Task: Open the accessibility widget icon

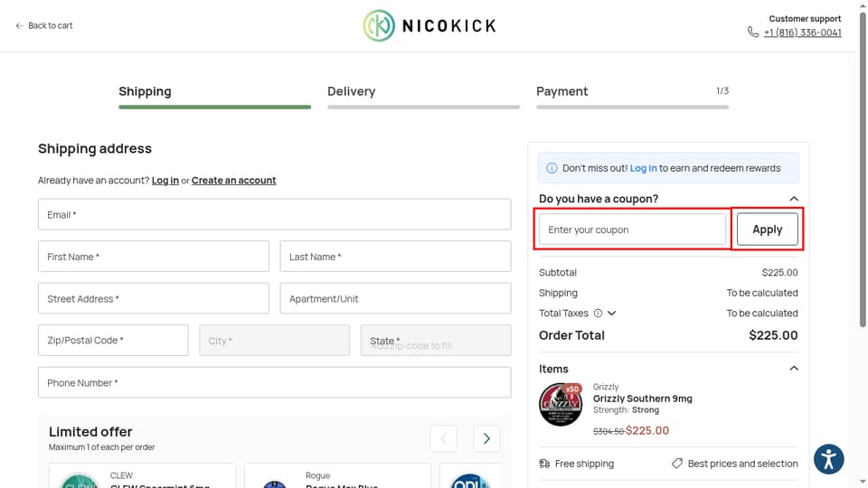Action: 829,459
